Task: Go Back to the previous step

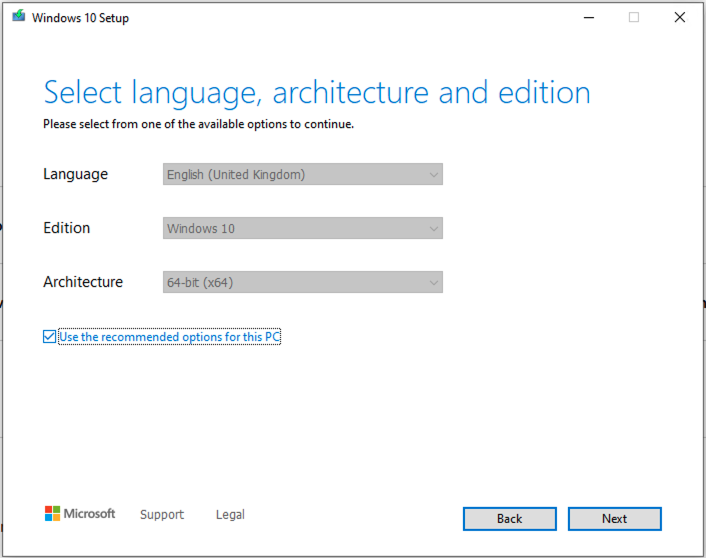Action: tap(510, 519)
